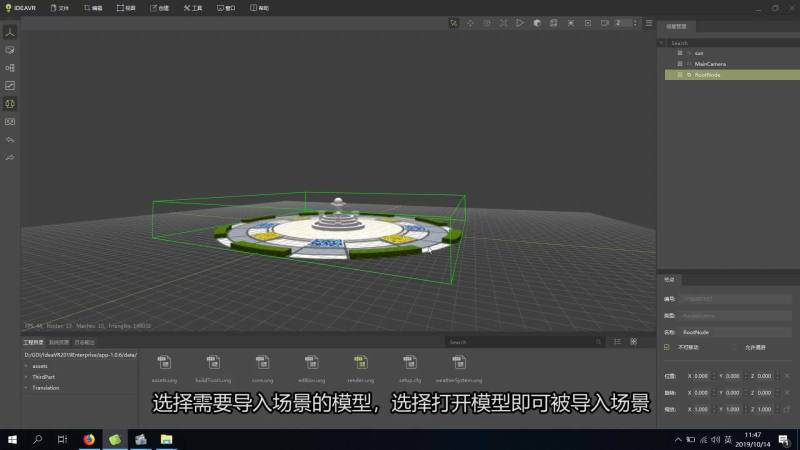
Task: Open the Windows Start menu
Action: point(12,439)
